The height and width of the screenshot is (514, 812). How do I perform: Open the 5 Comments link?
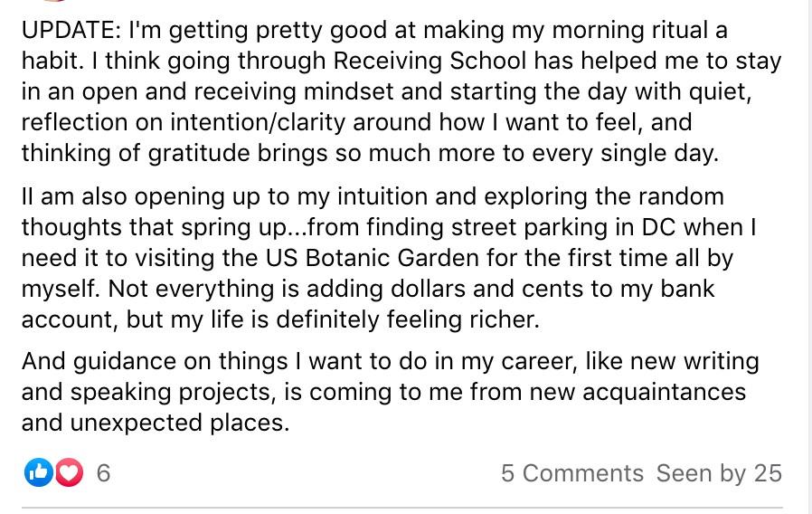point(571,472)
